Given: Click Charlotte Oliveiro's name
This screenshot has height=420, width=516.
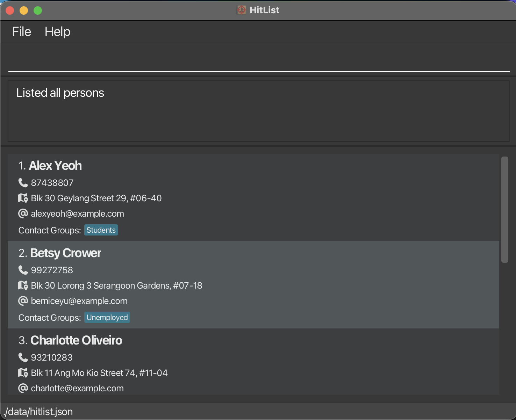Looking at the screenshot, I should click(x=76, y=340).
